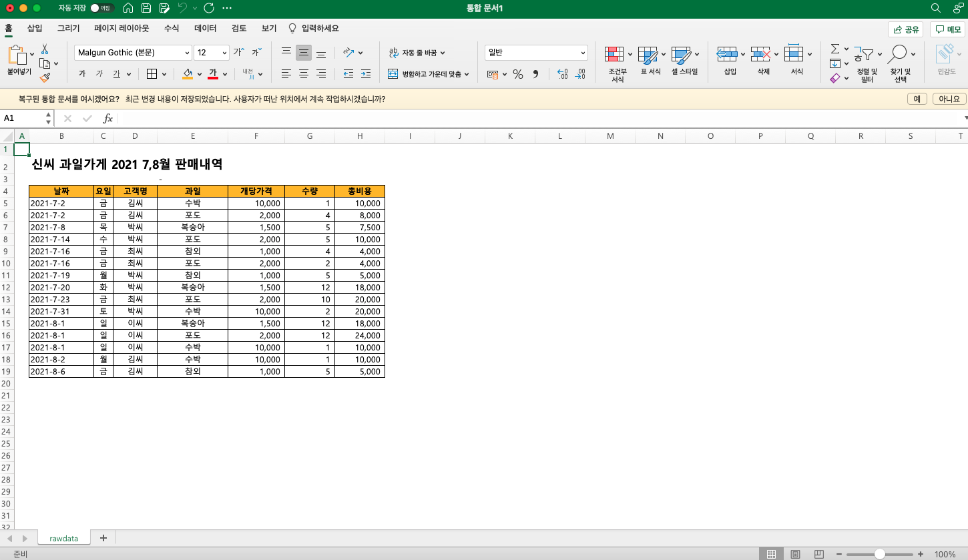Click the save icon in title bar
968x560 pixels.
146,8
